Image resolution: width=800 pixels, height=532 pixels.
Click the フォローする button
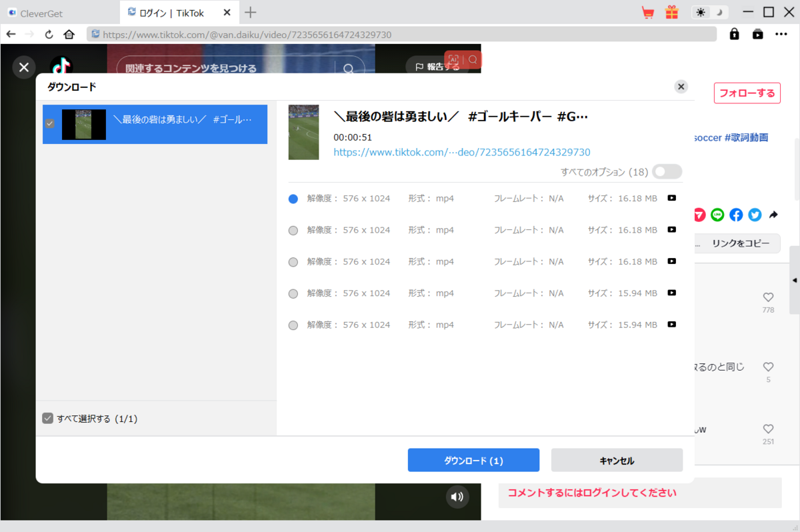[x=747, y=93]
